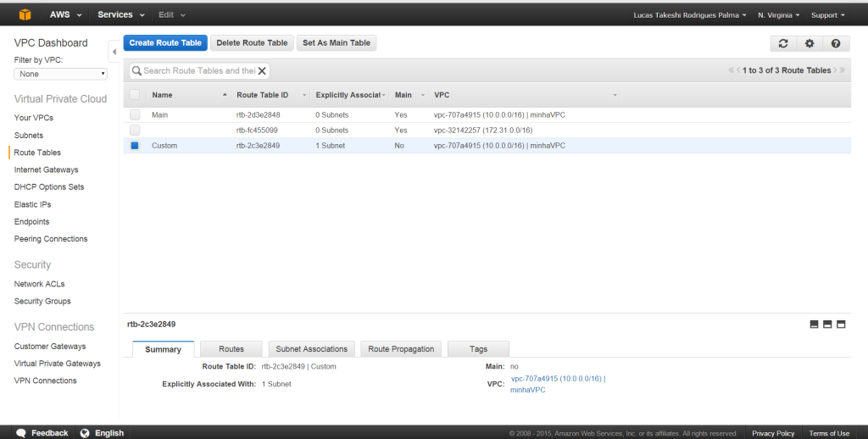Image resolution: width=868 pixels, height=439 pixels.
Task: Open the N. Virginia region dropdown
Action: coord(778,15)
